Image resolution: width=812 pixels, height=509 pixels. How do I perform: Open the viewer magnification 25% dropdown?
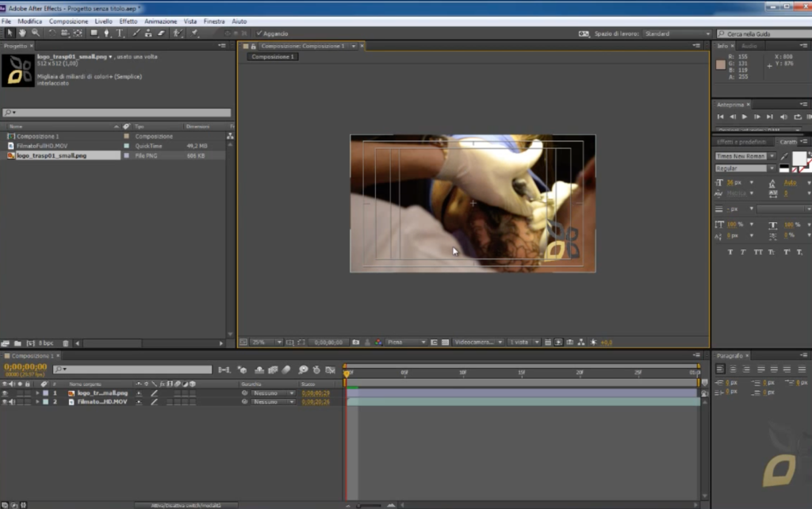[266, 343]
